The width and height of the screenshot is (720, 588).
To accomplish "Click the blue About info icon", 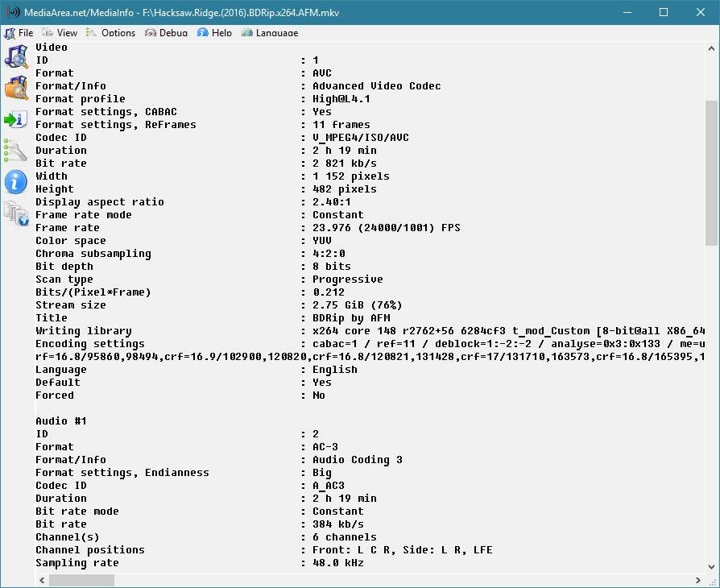I will pos(16,182).
